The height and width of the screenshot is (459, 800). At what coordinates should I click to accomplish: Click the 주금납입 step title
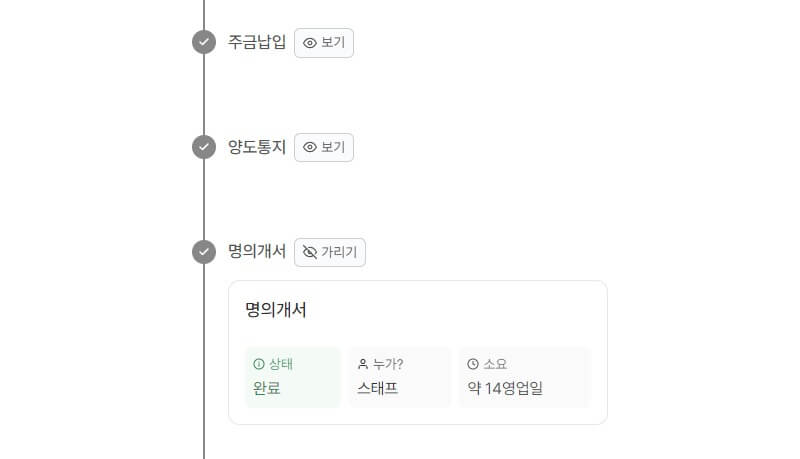[x=257, y=42]
